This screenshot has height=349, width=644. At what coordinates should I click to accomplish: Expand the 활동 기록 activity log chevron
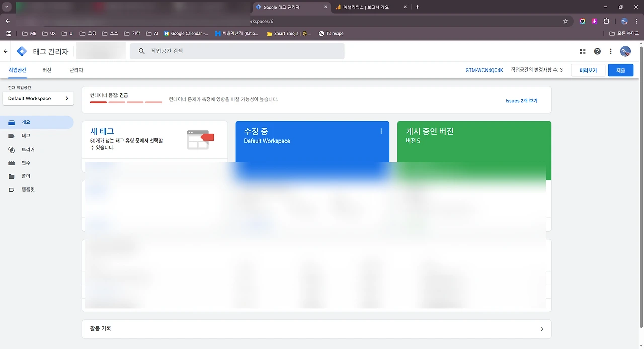pyautogui.click(x=542, y=329)
